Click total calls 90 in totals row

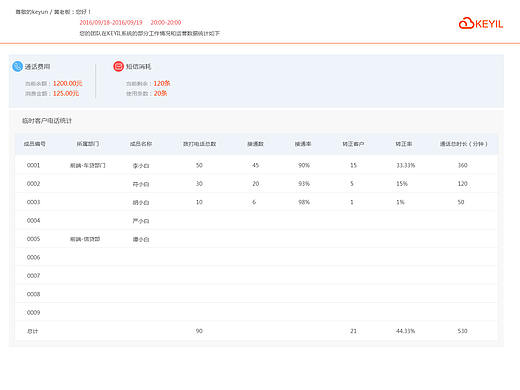(x=199, y=331)
